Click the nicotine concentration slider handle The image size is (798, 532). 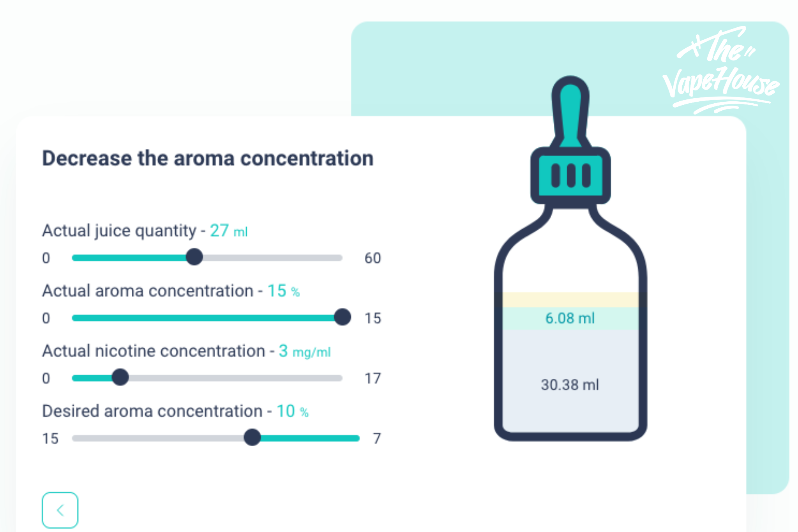120,377
